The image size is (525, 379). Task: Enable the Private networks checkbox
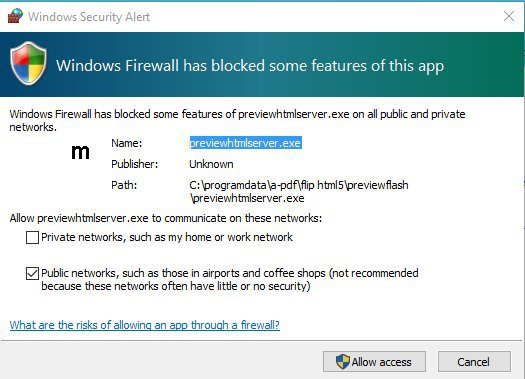point(32,237)
